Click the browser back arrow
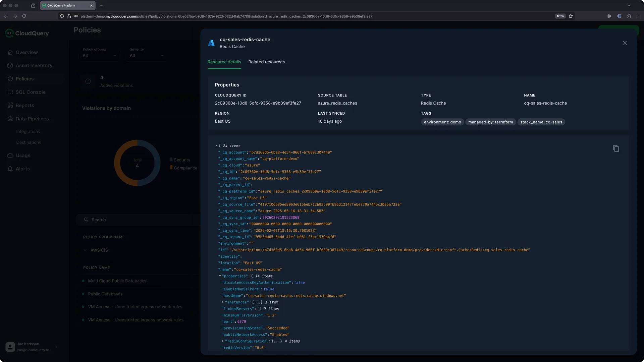This screenshot has height=362, width=644. tap(6, 16)
